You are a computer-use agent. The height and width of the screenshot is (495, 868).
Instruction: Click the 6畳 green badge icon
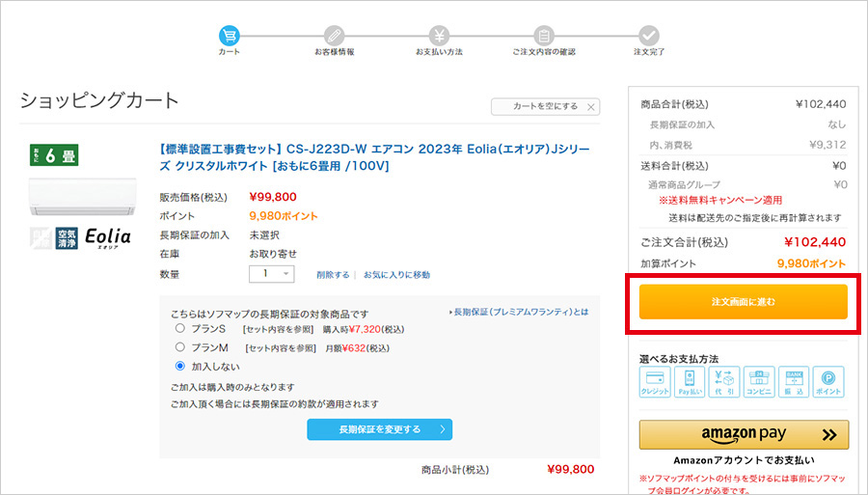pos(54,155)
